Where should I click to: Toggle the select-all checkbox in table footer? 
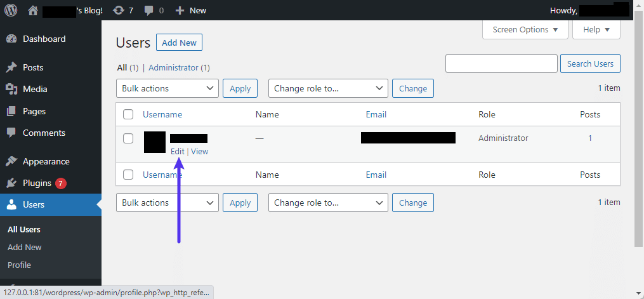(x=128, y=175)
